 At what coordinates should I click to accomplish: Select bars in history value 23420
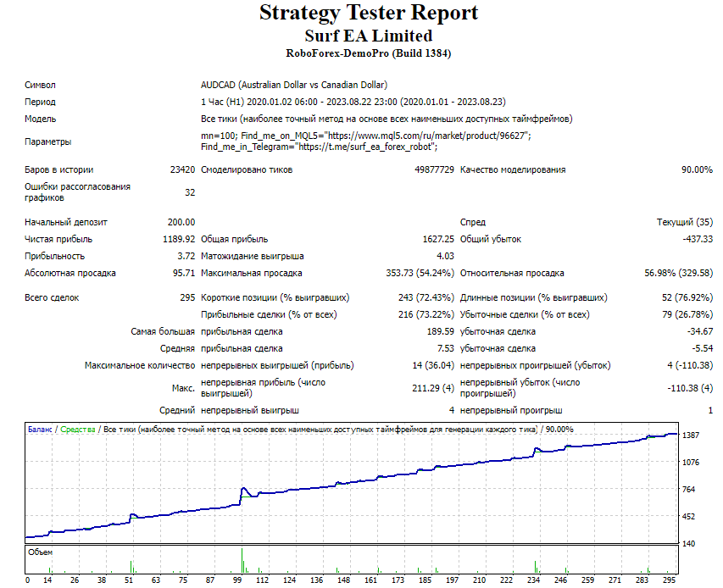point(182,169)
